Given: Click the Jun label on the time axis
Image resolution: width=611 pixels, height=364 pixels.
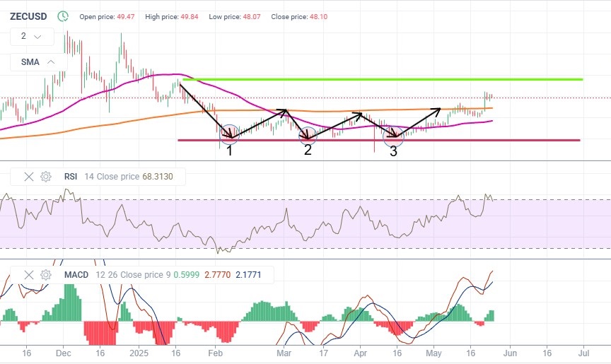Looking at the screenshot, I should (x=510, y=353).
